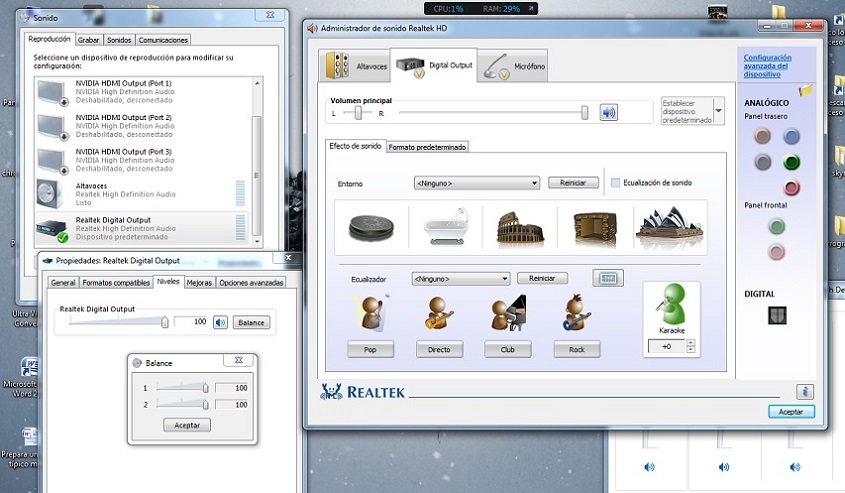The height and width of the screenshot is (493, 845).
Task: Click Reiniciar next to Entorno
Action: (x=573, y=183)
